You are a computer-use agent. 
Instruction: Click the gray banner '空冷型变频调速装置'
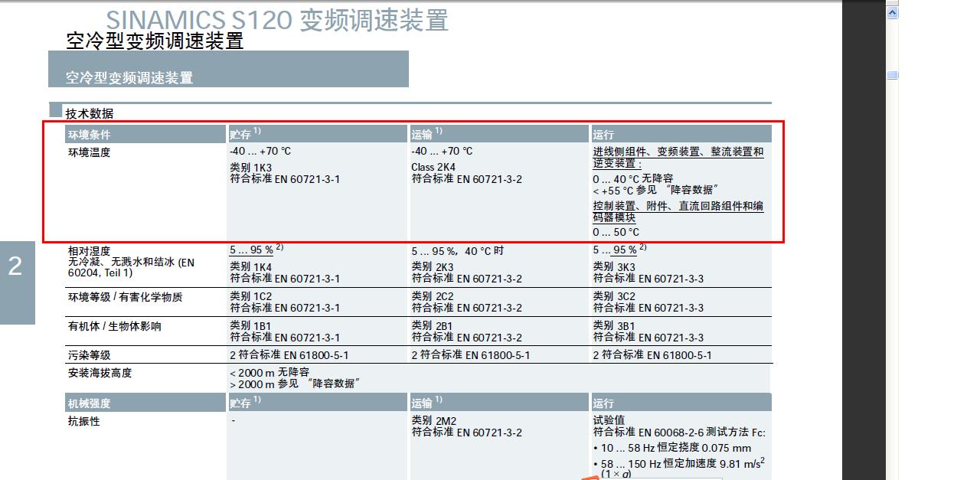(228, 70)
